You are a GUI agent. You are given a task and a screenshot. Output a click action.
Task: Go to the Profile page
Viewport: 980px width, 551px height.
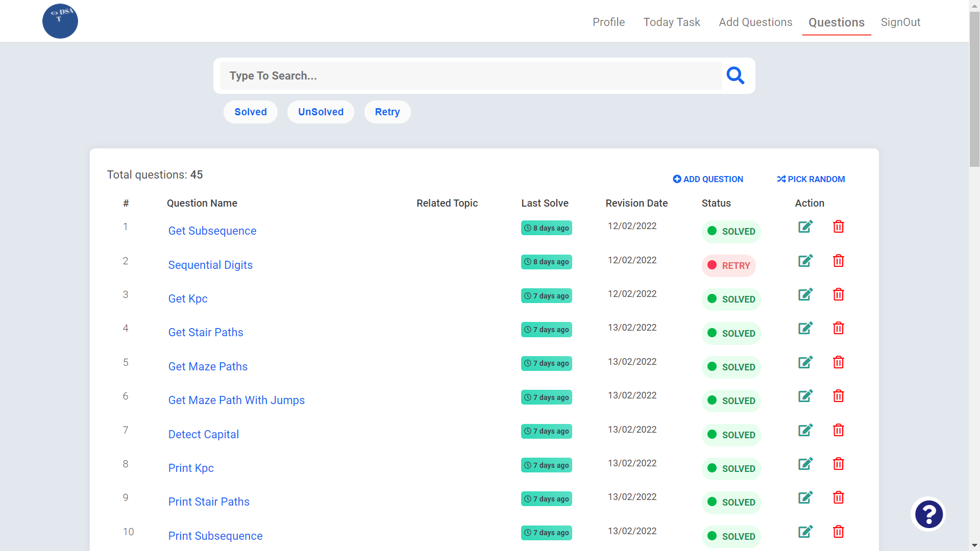(x=608, y=22)
